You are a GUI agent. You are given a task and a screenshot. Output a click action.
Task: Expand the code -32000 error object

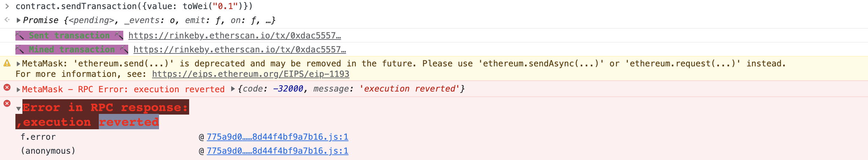[x=233, y=89]
